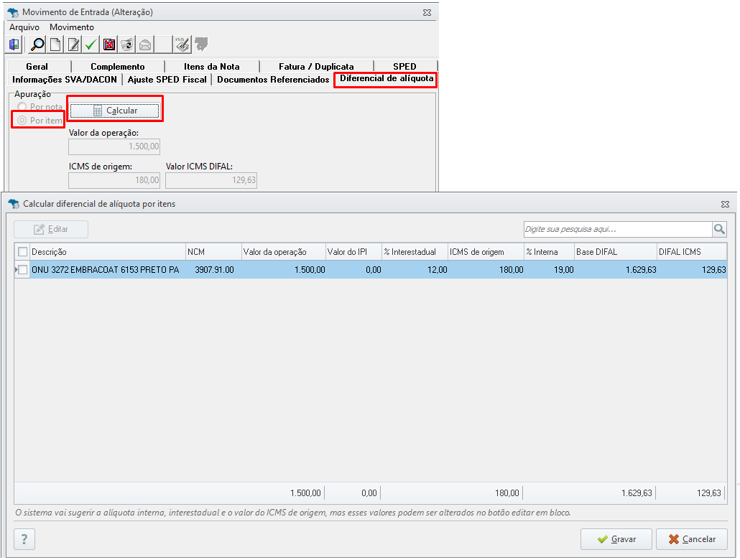Click the green checkmark confirm icon
This screenshot has height=560, width=740.
[91, 45]
